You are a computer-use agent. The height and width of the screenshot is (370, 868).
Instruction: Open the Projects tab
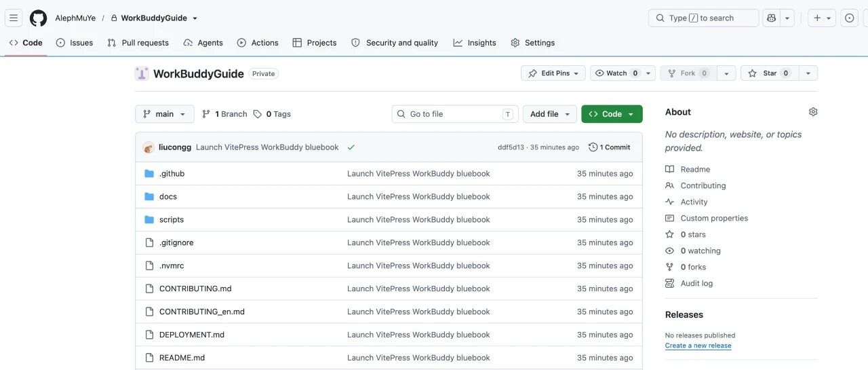315,43
